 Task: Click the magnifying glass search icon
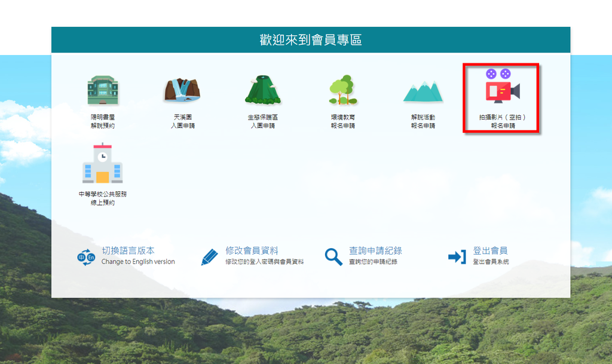click(x=333, y=257)
